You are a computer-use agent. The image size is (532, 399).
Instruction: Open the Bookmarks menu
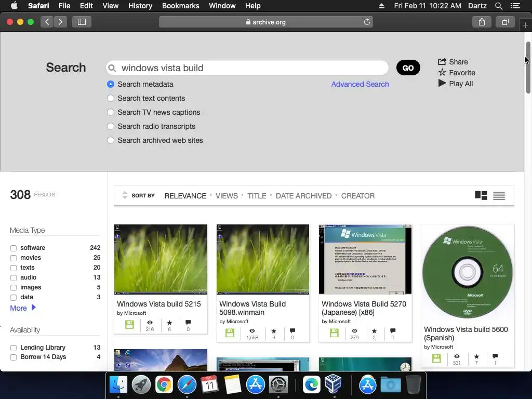pos(180,6)
